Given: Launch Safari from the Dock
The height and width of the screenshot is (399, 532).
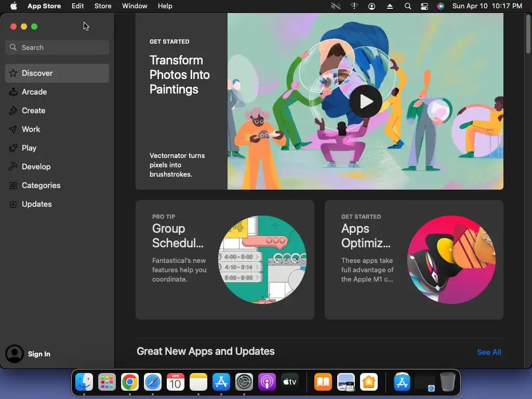Looking at the screenshot, I should (153, 382).
